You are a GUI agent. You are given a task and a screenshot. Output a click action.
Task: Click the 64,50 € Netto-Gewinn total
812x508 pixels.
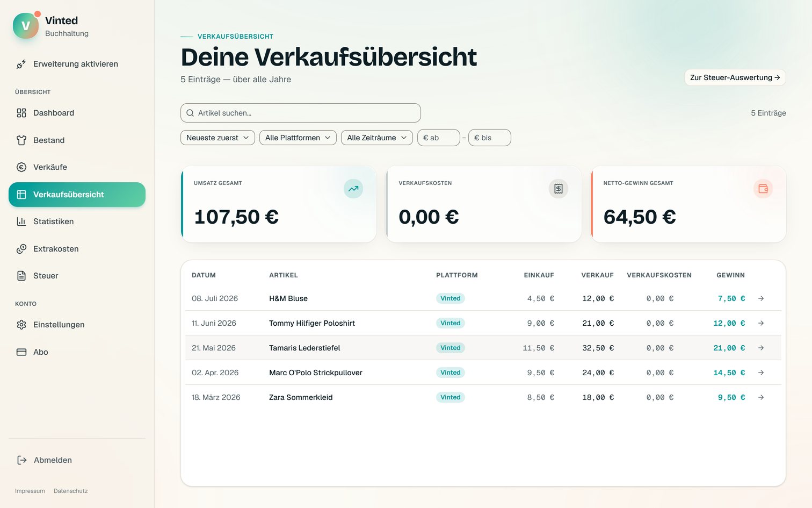click(x=640, y=217)
